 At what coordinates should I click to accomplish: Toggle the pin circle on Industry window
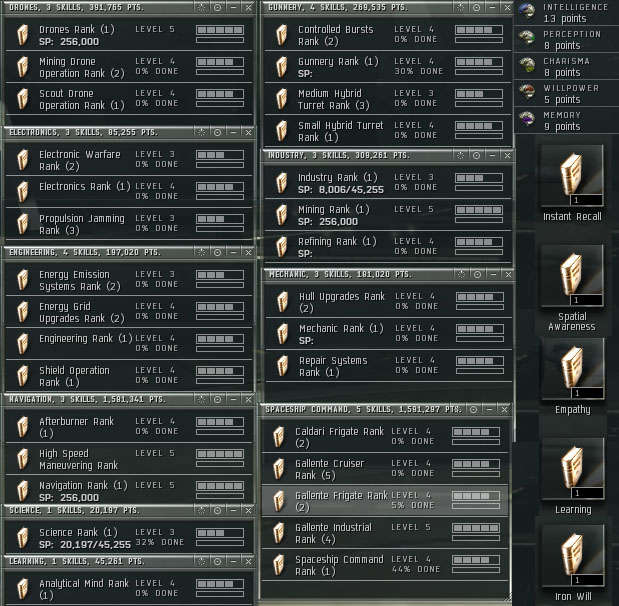pyautogui.click(x=476, y=156)
